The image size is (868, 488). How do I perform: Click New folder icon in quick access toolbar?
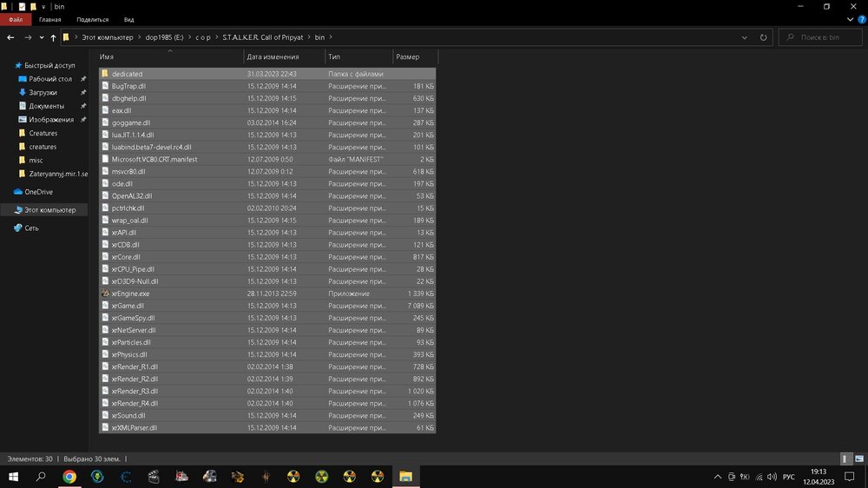coord(33,7)
